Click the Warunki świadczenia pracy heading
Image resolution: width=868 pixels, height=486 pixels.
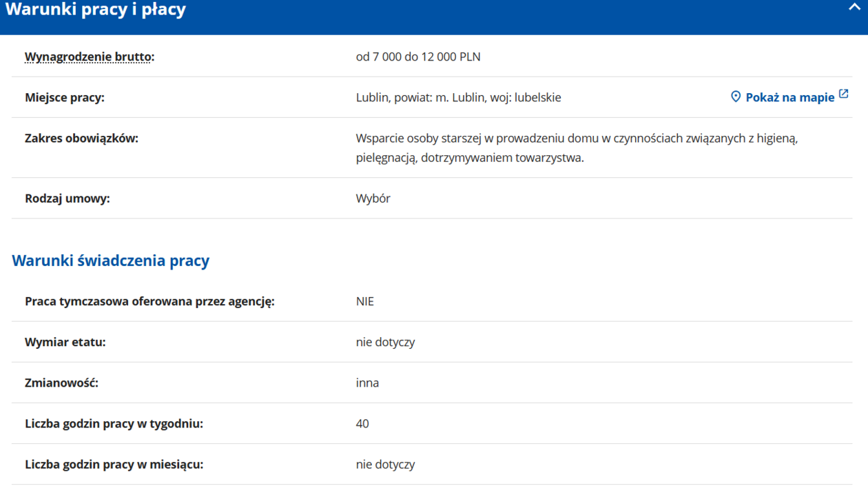pyautogui.click(x=110, y=261)
